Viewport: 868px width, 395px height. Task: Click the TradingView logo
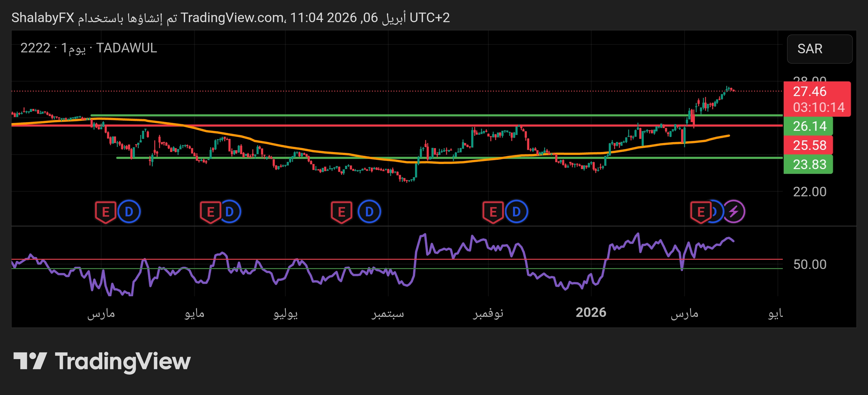point(102,361)
